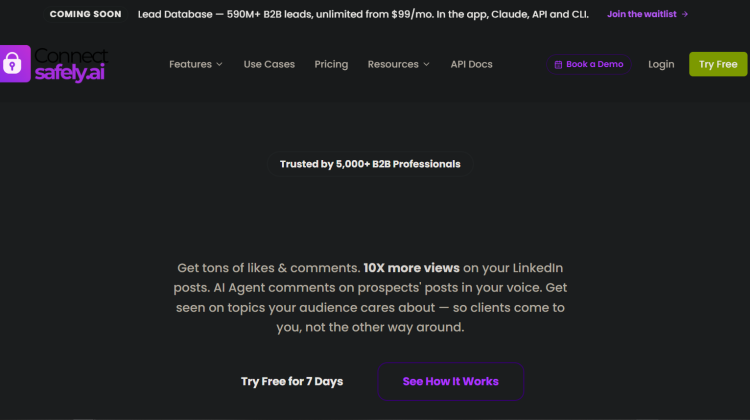The height and width of the screenshot is (420, 750).
Task: Expand the Resources dropdown chevron
Action: 426,64
